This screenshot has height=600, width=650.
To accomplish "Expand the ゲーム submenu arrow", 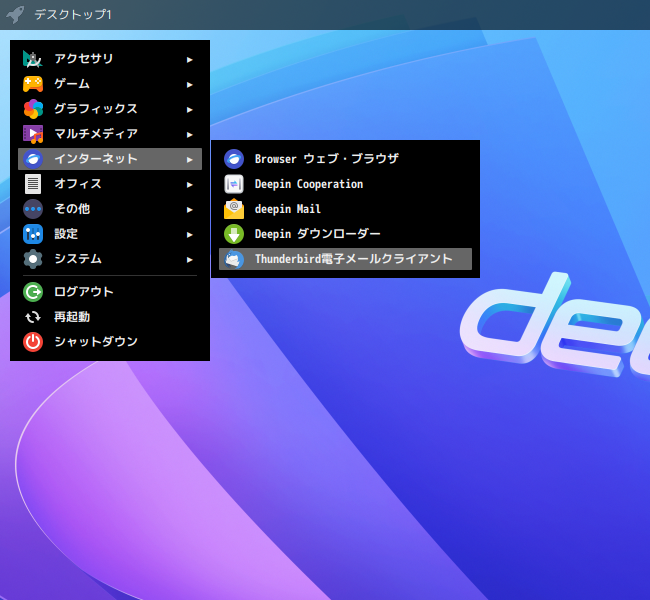I will 189,85.
